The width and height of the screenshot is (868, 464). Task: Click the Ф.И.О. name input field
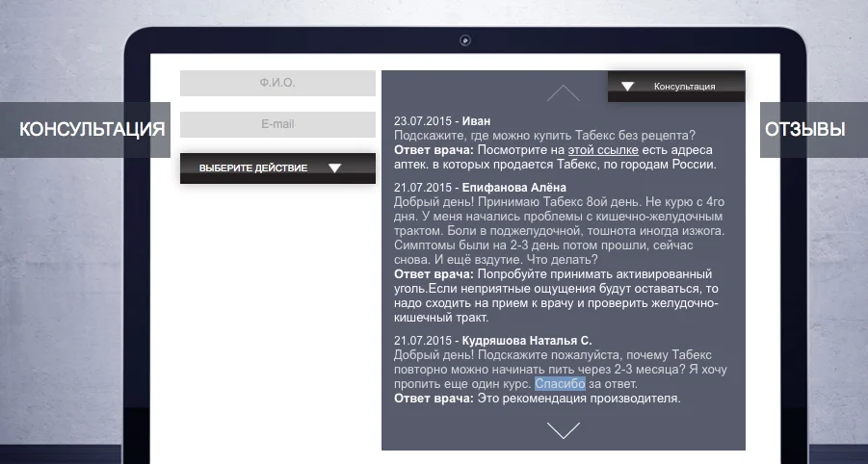[277, 83]
